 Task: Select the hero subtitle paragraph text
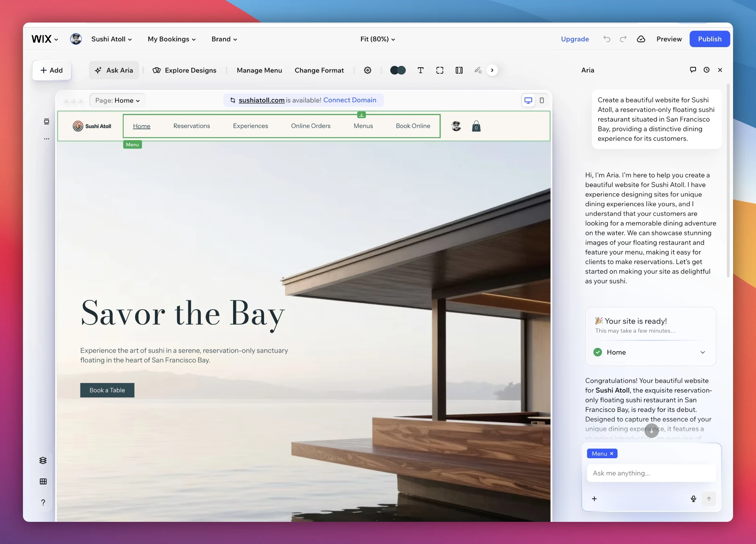pos(184,356)
